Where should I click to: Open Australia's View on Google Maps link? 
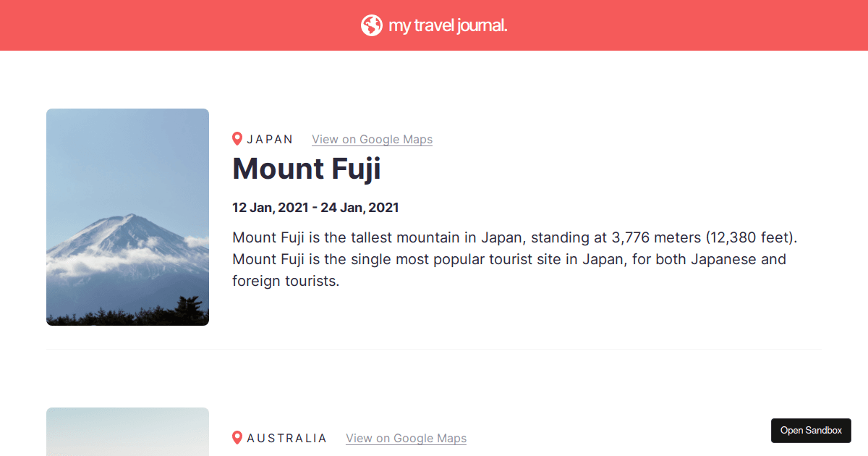pos(406,439)
